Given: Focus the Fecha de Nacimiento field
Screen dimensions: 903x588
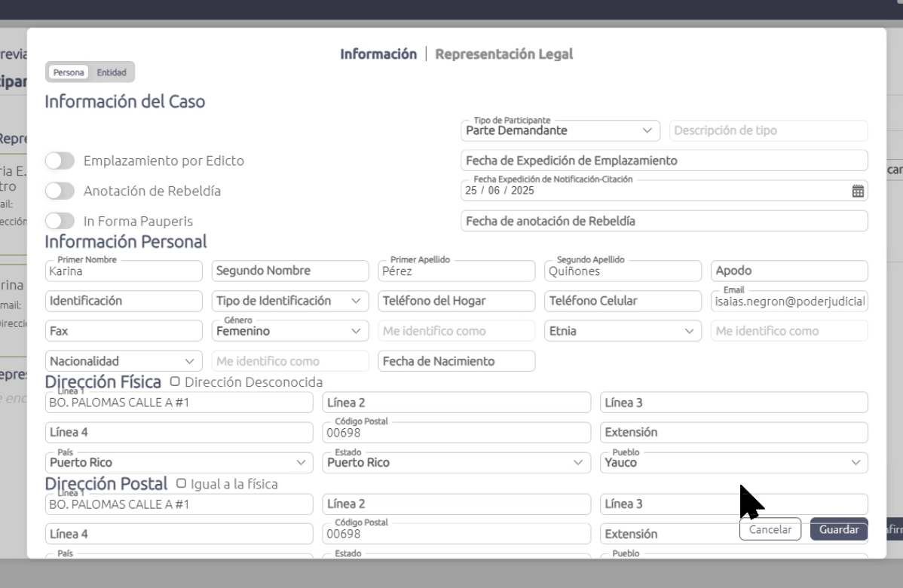Looking at the screenshot, I should 456,361.
